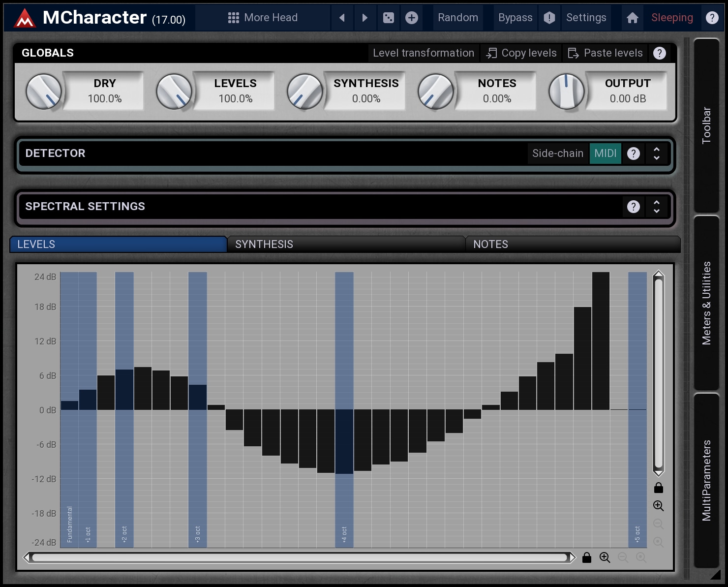728x587 pixels.
Task: Click the horizontal zoom-in magnifier below graph
Action: pos(605,557)
